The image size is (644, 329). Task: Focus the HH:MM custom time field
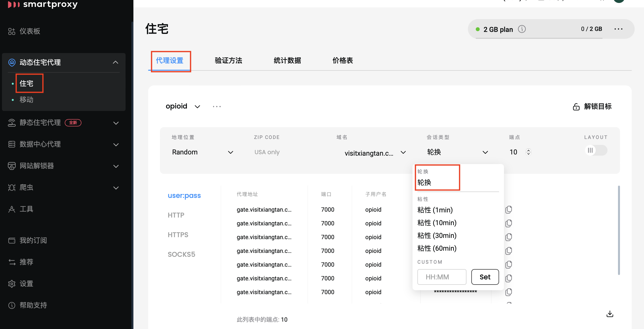[x=442, y=277]
